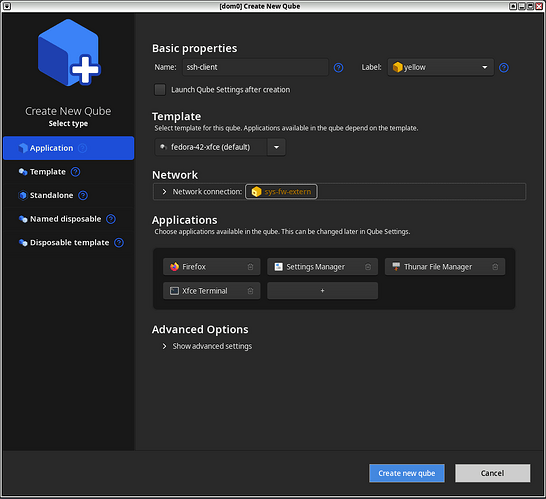Viewport: 546px width, 499px height.
Task: Click the Settings Manager application entry
Action: pos(322,267)
